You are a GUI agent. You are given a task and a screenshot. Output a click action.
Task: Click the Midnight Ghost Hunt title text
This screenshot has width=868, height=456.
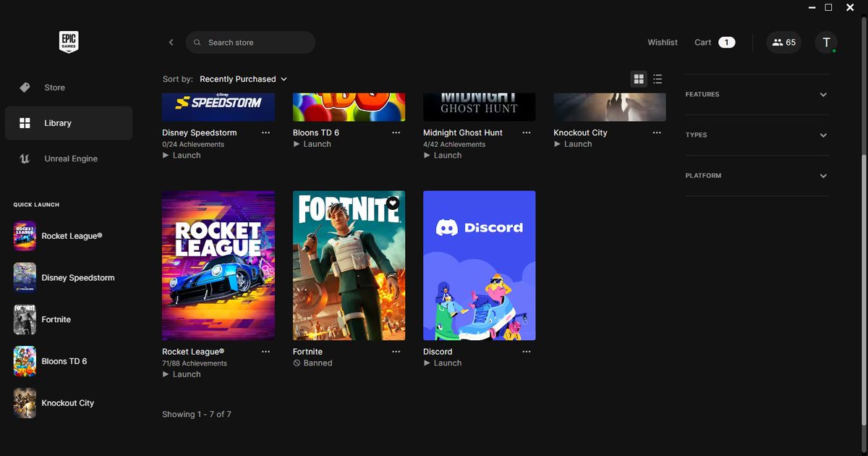tap(462, 133)
